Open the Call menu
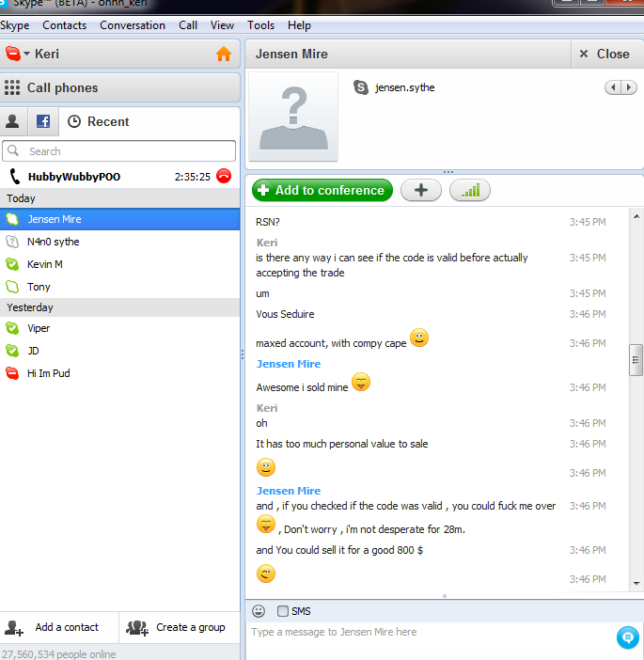Viewport: 644px width, 660px height. tap(188, 25)
